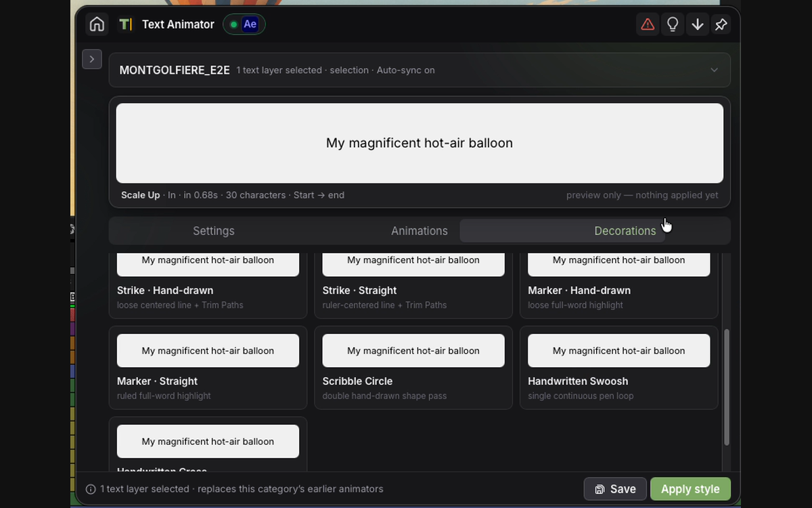Go to the home screen icon
This screenshot has height=508, width=812.
(x=97, y=24)
